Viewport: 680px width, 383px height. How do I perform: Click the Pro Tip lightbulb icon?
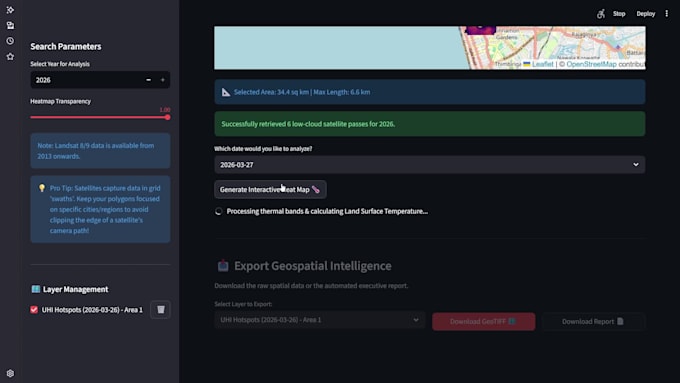[x=42, y=188]
